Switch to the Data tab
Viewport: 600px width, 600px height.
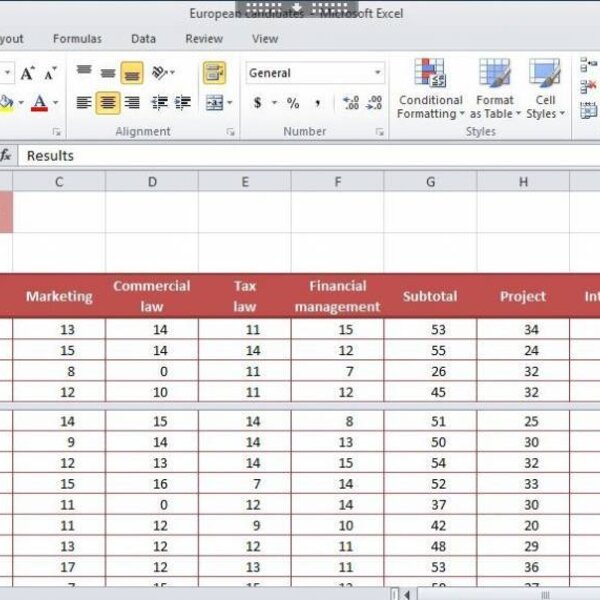click(x=143, y=39)
